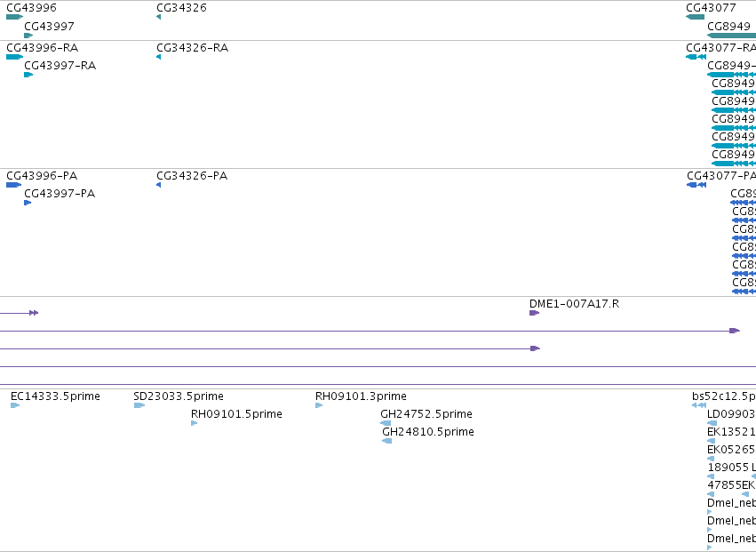
Task: Select the EK13521 EST glyph
Action: coord(711,441)
